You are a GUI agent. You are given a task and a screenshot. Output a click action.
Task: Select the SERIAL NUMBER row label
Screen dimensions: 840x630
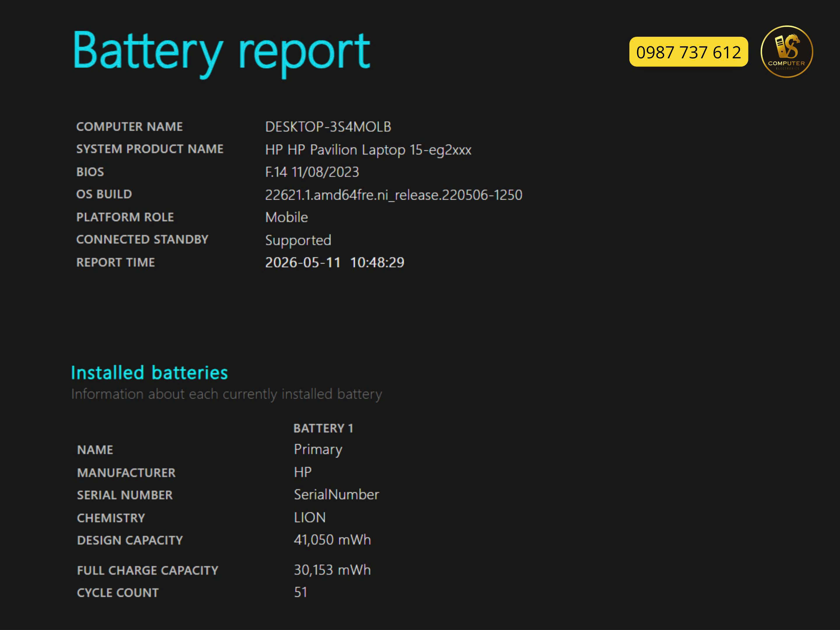pos(125,495)
